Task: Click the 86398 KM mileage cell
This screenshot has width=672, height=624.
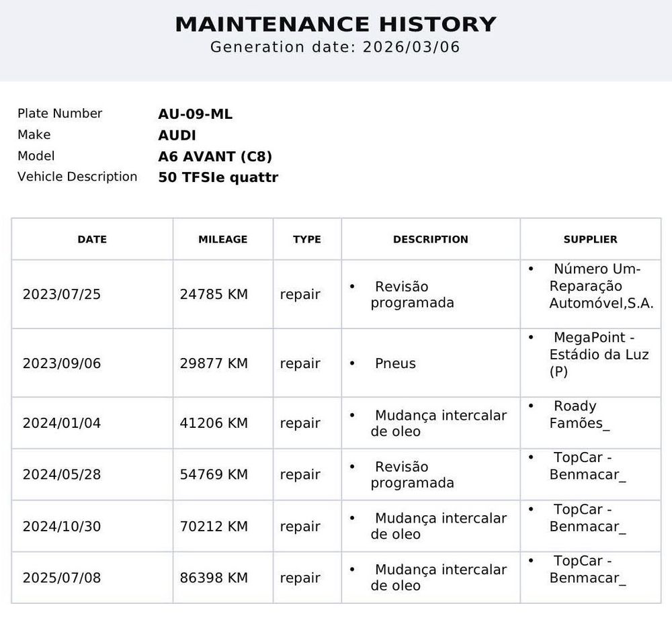Action: tap(214, 578)
